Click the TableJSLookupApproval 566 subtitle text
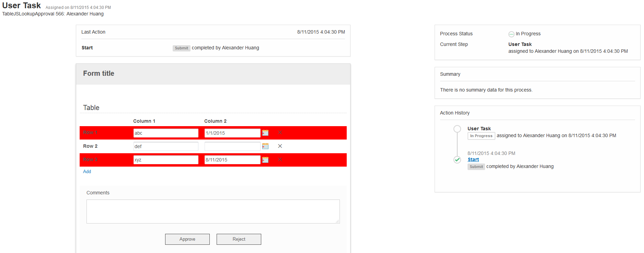 coord(53,14)
